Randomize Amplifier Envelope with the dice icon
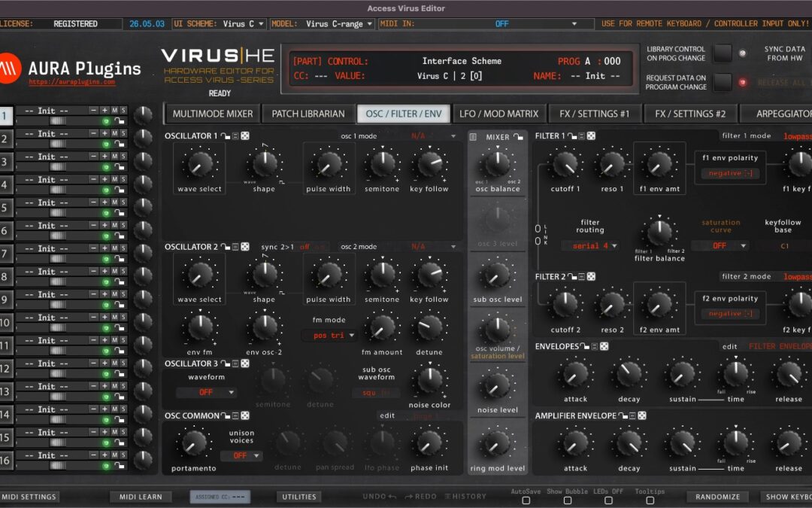Viewport: 812px width, 508px height. [x=641, y=415]
